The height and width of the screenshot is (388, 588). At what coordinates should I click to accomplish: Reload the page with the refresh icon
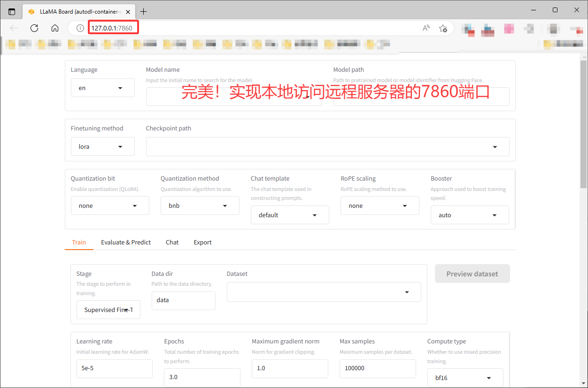coord(34,28)
